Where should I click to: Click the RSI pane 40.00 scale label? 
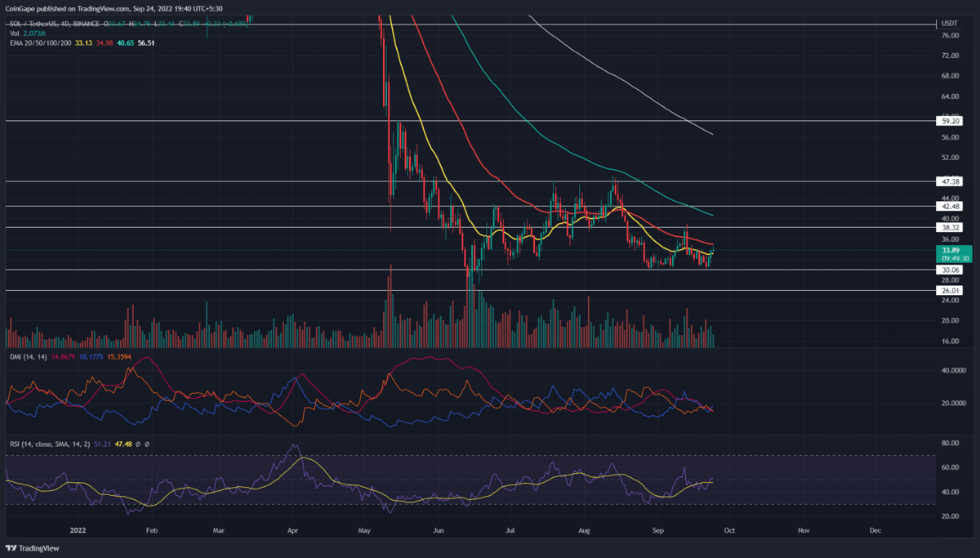(949, 493)
